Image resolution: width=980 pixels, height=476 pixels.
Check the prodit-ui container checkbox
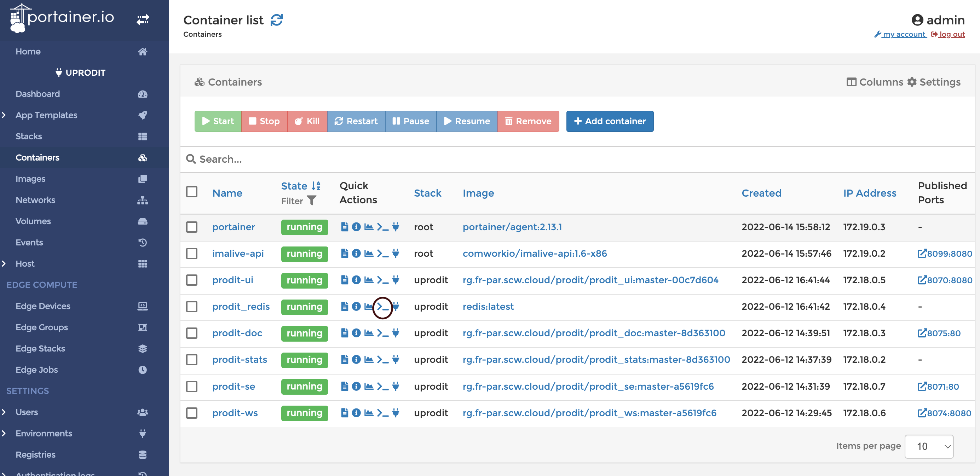pyautogui.click(x=192, y=280)
